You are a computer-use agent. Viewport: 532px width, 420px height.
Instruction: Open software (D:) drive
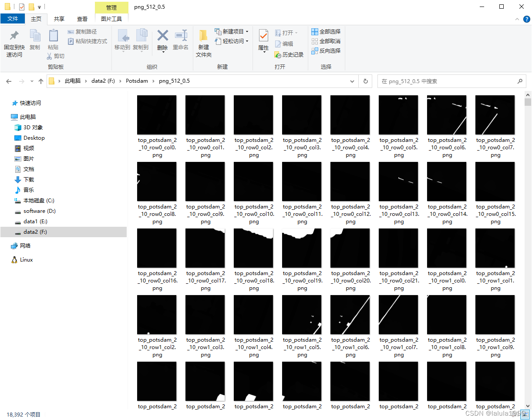(40, 211)
